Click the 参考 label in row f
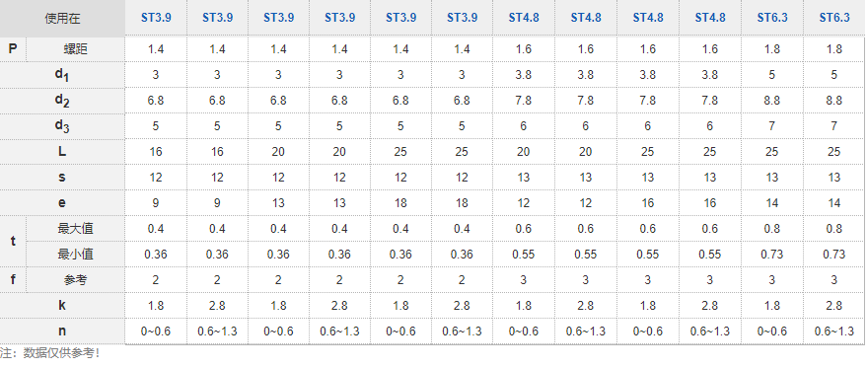The height and width of the screenshot is (368, 868). coord(75,280)
